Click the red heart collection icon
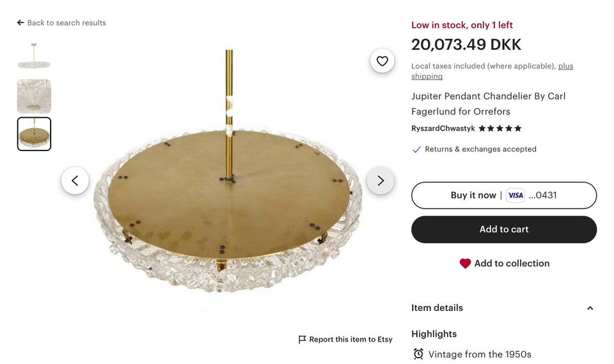Screen dimensions: 614x364 (465, 264)
